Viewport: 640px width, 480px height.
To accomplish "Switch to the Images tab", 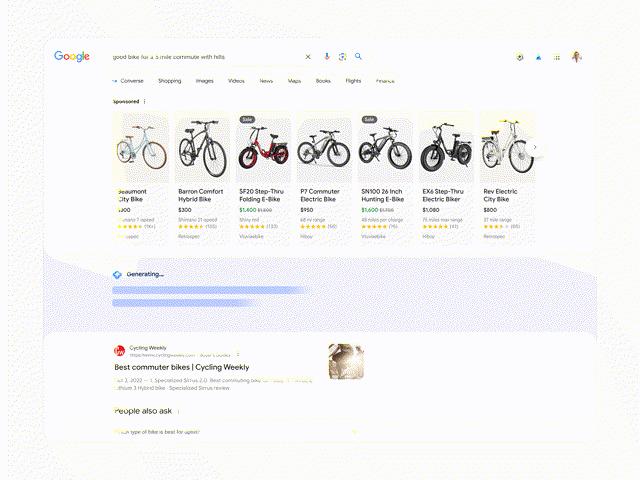I will click(x=204, y=81).
